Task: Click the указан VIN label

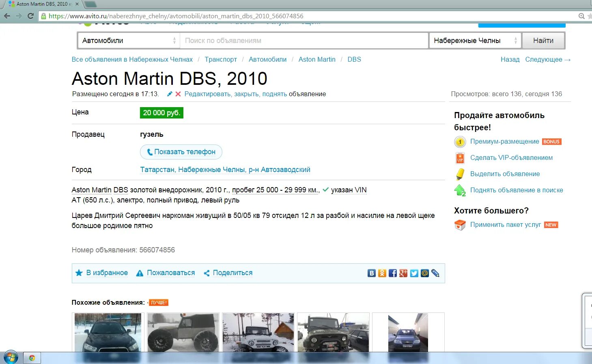Action: (349, 190)
